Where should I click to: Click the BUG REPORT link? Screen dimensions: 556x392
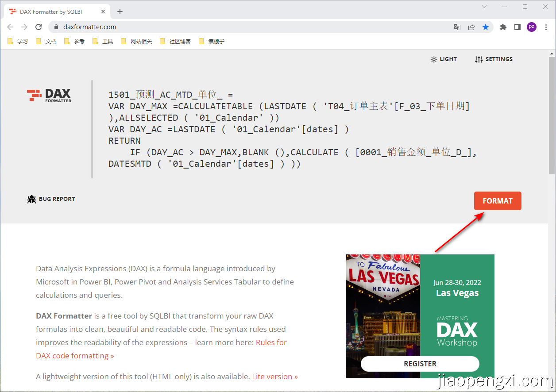tap(51, 199)
